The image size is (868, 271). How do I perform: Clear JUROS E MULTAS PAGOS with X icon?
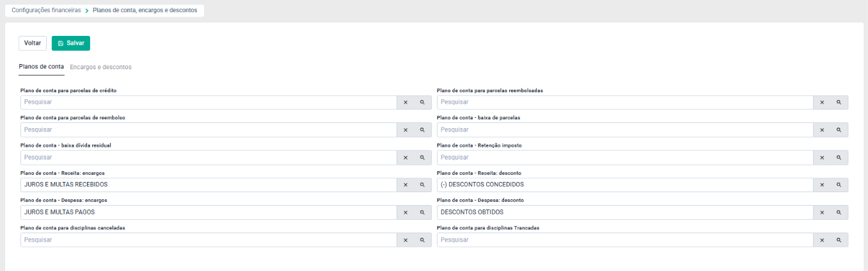click(x=406, y=213)
